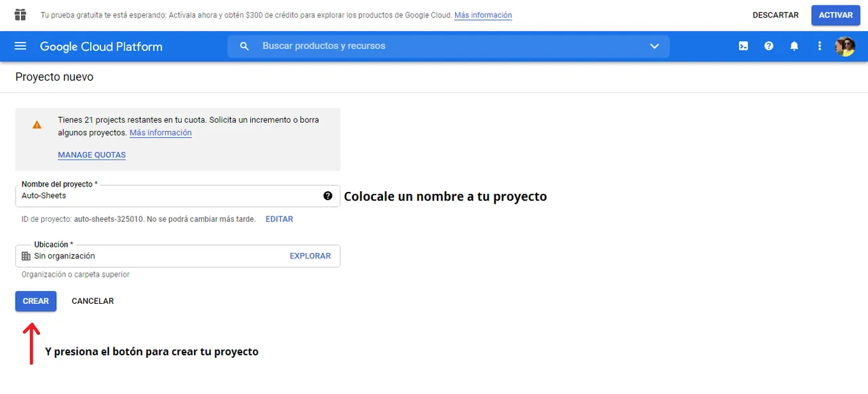Click the orange quota warning icon

coord(37,125)
